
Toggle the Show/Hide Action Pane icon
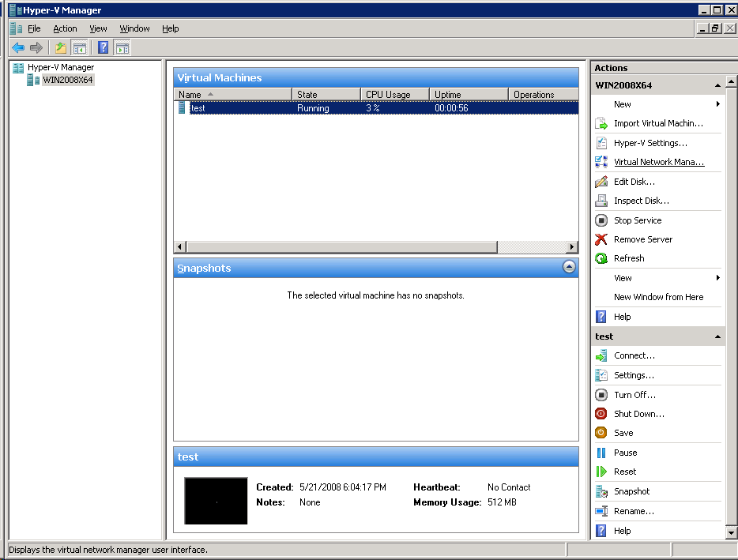point(122,47)
